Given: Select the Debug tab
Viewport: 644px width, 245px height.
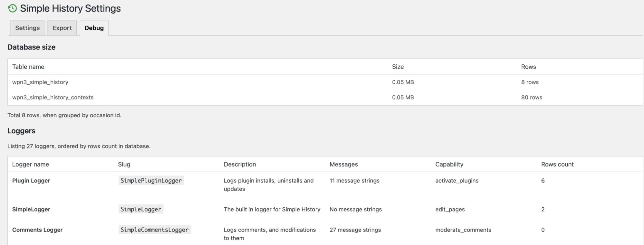Looking at the screenshot, I should click(94, 28).
